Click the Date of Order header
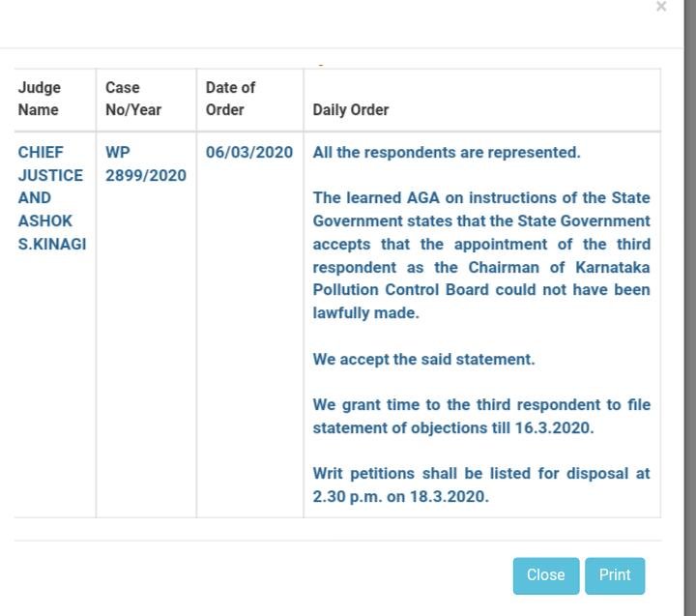This screenshot has height=616, width=696. [x=230, y=99]
